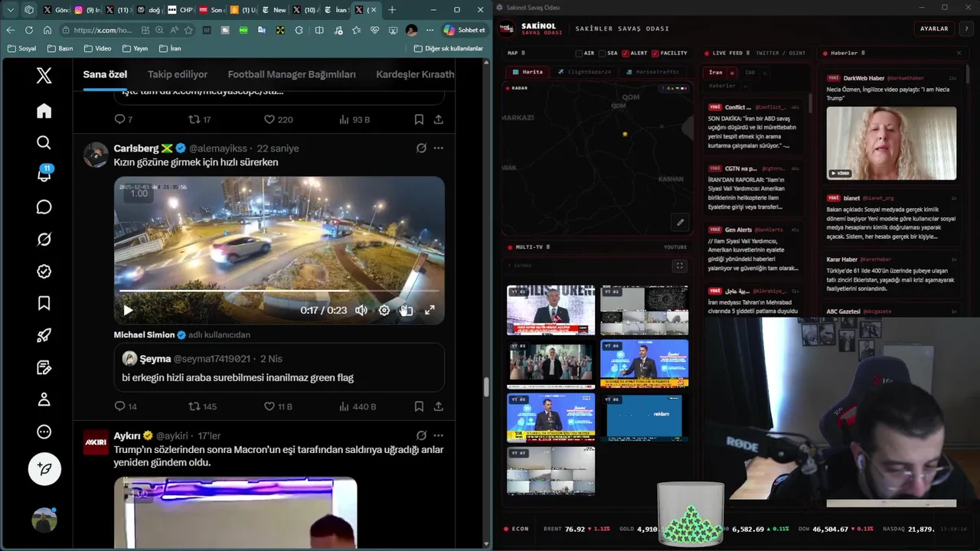This screenshot has height=551, width=980.
Task: Open Sosyal bookmarks folder
Action: (x=21, y=48)
